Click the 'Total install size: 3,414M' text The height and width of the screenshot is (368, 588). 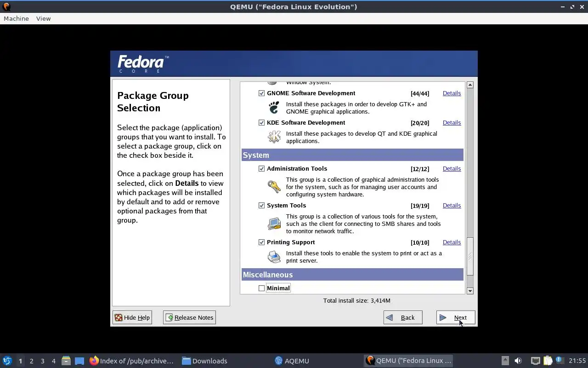pos(357,300)
